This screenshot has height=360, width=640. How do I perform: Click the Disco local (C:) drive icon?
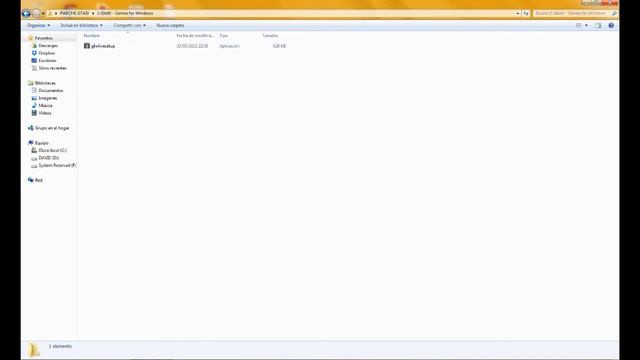click(x=34, y=150)
